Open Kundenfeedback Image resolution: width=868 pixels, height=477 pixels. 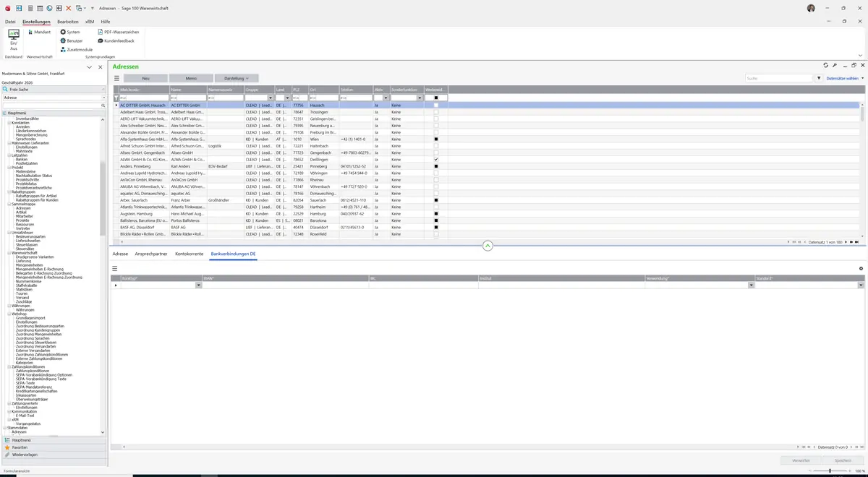click(x=116, y=40)
